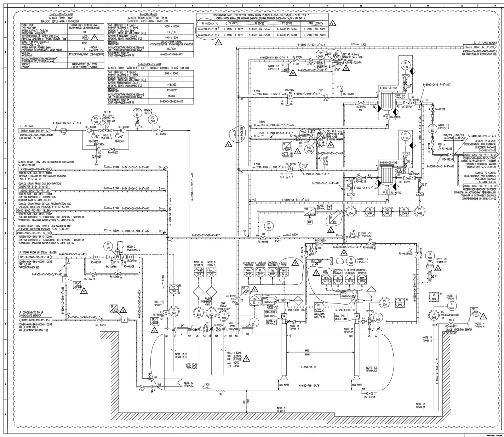This screenshot has width=504, height=437.
Task: Select the TV 501 valve tag bubble
Action: (108, 246)
